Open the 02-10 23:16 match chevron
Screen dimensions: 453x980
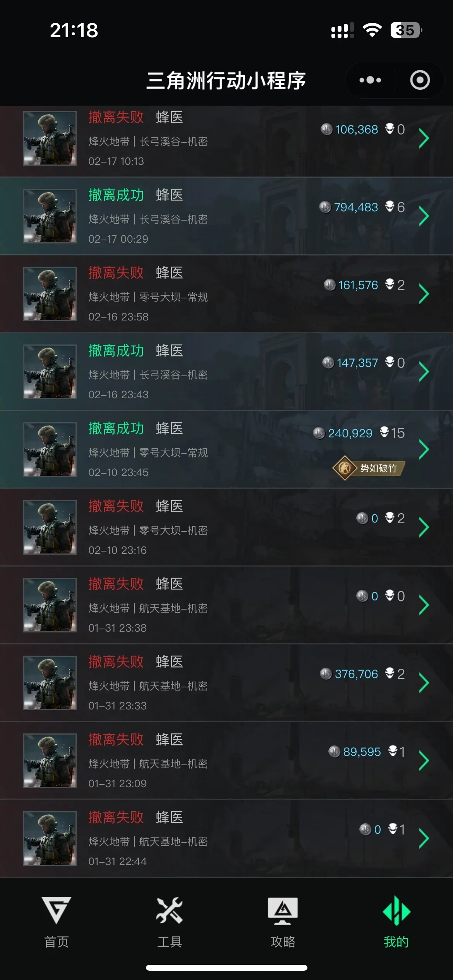coord(424,528)
